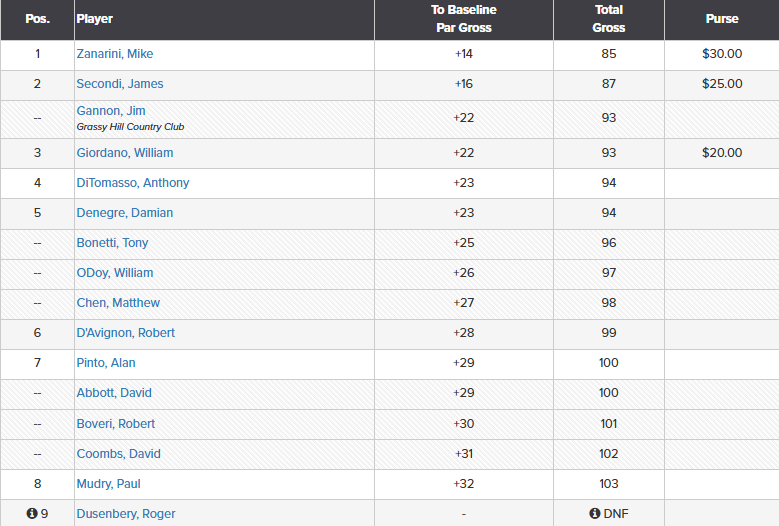This screenshot has width=779, height=526.
Task: Open Zanarini, Mike player link
Action: (x=115, y=54)
